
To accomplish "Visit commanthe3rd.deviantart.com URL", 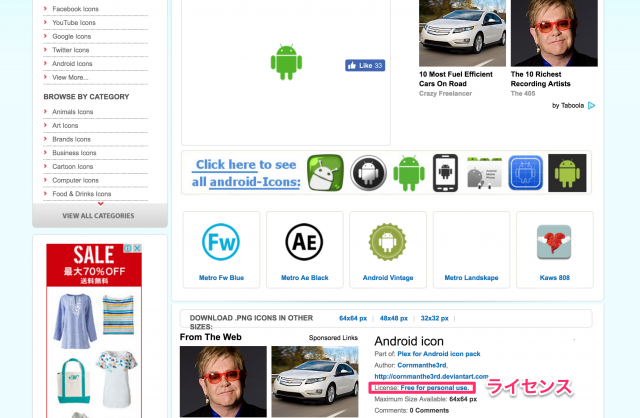I will 431,376.
